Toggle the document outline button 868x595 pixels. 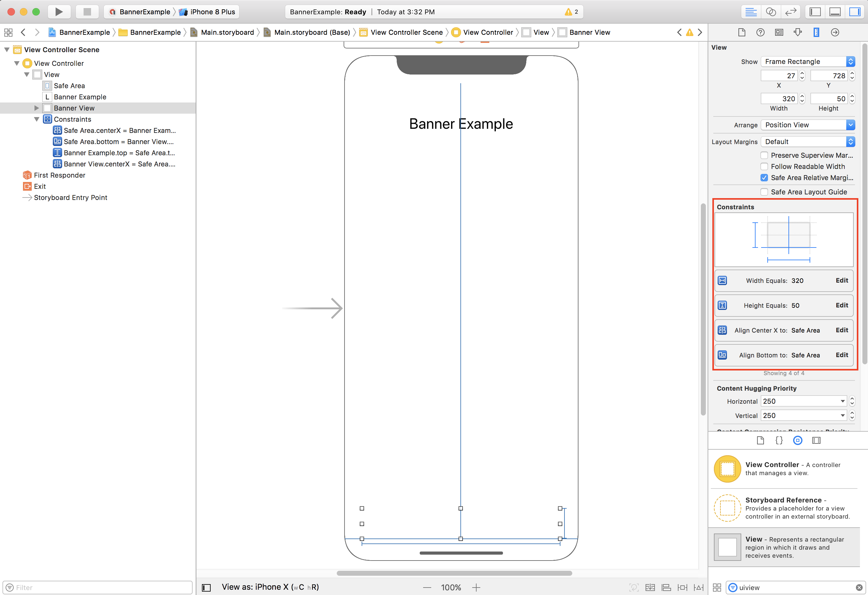click(x=206, y=588)
